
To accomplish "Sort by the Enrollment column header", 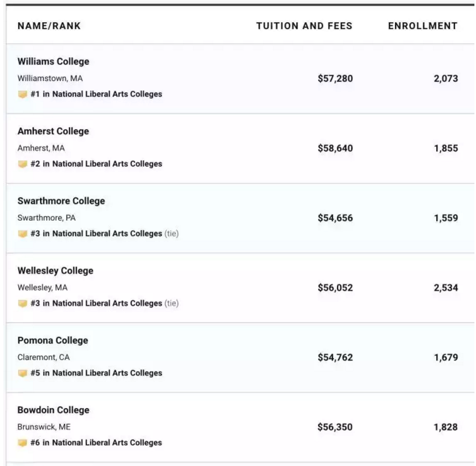I will click(x=423, y=26).
